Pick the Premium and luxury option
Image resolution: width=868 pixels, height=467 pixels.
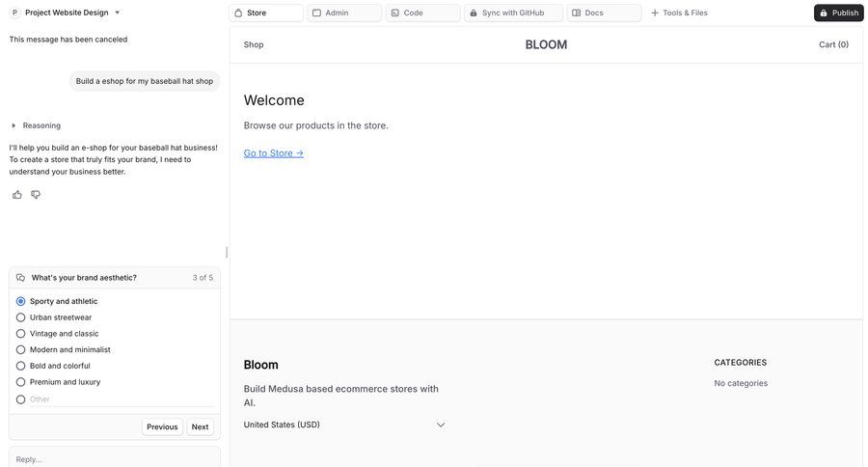click(20, 382)
